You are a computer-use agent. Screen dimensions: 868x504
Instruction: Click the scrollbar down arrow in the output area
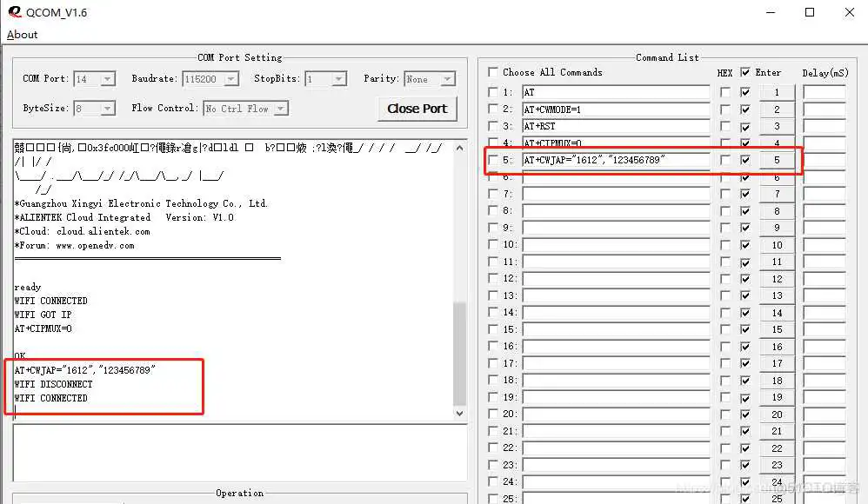(x=460, y=414)
